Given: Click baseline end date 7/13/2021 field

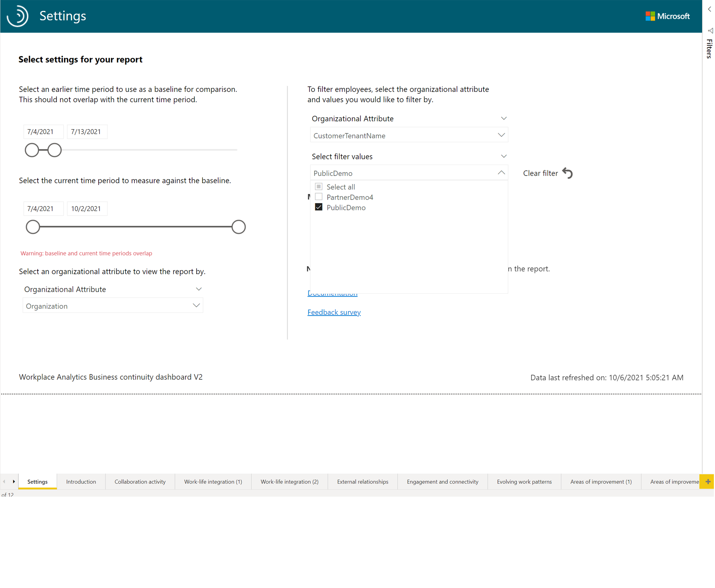Looking at the screenshot, I should 87,132.
